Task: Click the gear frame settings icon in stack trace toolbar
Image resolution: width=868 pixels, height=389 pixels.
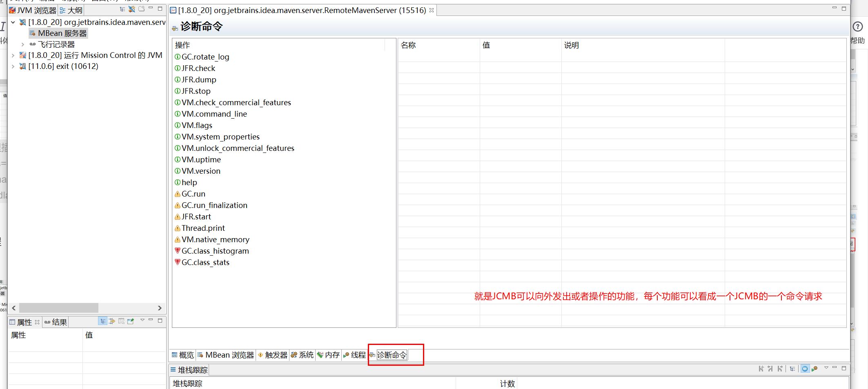Action: click(x=815, y=369)
